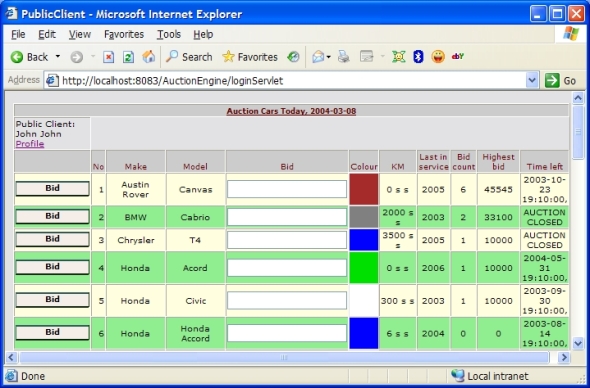Image resolution: width=590 pixels, height=388 pixels.
Task: Click the Bluetooth toolbar icon
Action: click(418, 57)
